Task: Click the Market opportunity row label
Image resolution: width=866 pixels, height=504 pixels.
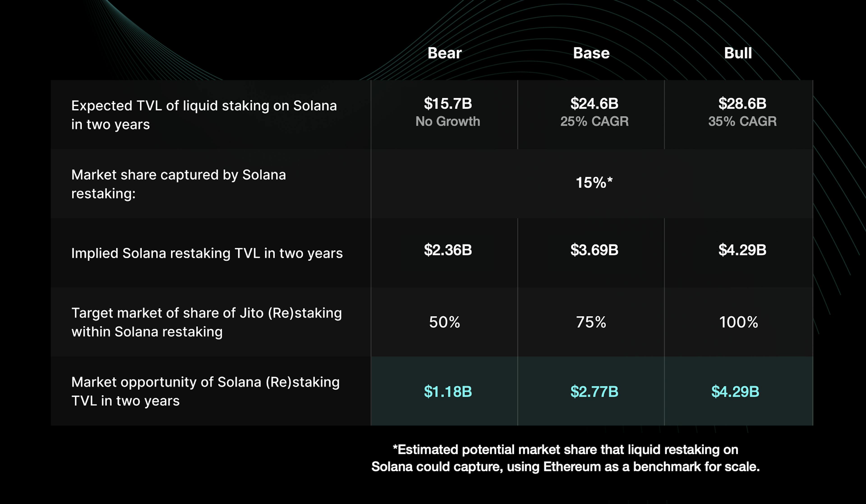Action: 205,391
